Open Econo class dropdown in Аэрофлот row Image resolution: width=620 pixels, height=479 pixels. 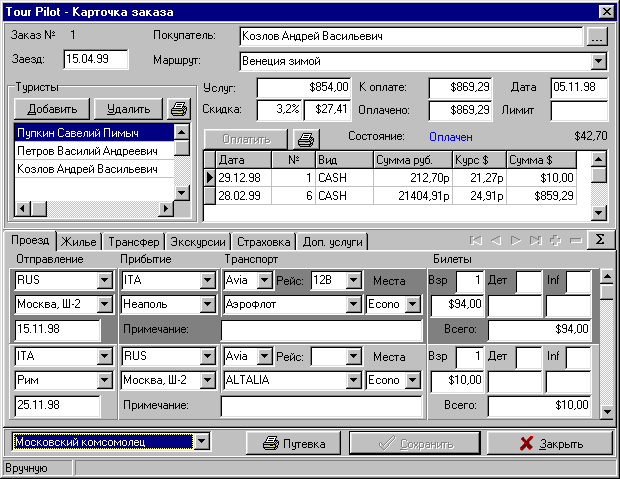(412, 304)
